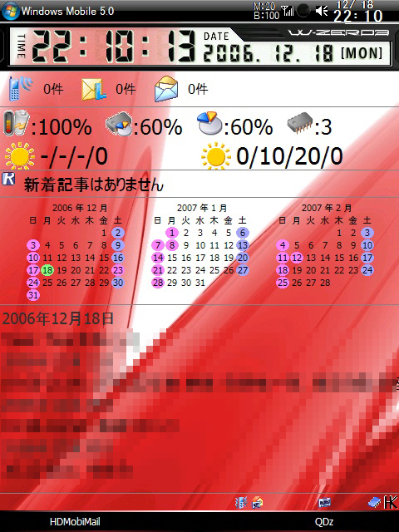This screenshot has width=399, height=532.
Task: Tap the large 22:10:13 digital clock
Action: tap(114, 47)
